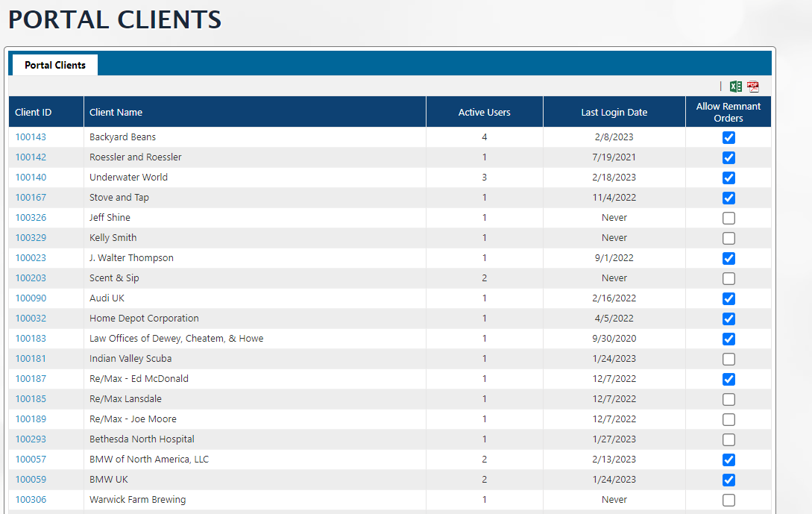Image resolution: width=812 pixels, height=514 pixels.
Task: Export the client list to PDF
Action: (753, 87)
